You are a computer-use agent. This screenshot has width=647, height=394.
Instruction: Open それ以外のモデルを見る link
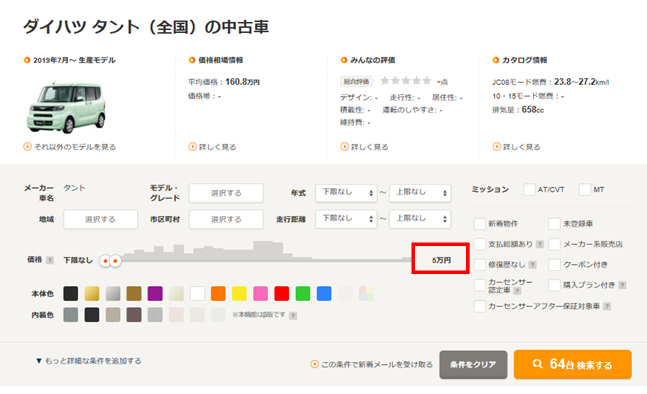click(70, 147)
